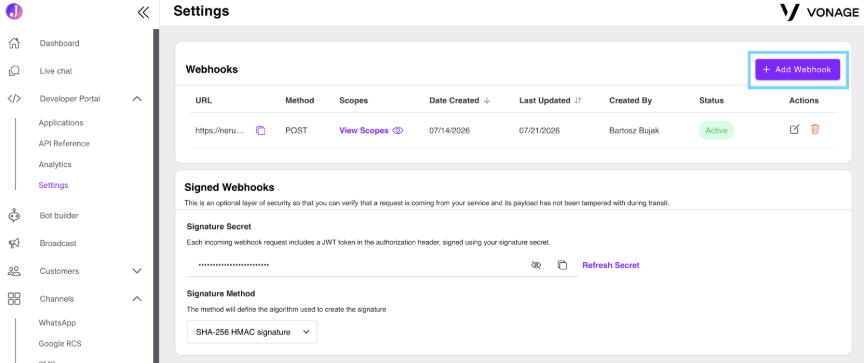This screenshot has width=864, height=363.
Task: Click the Last Updated column header
Action: (544, 101)
